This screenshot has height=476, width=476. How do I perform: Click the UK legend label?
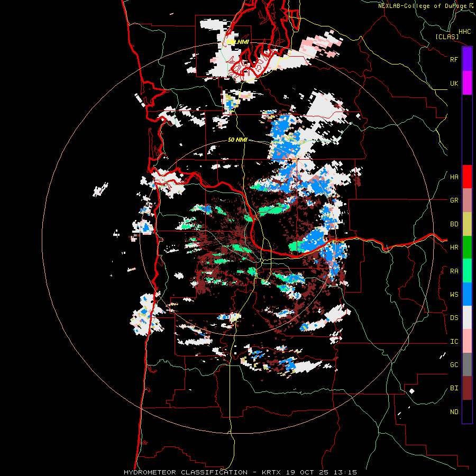pyautogui.click(x=454, y=83)
